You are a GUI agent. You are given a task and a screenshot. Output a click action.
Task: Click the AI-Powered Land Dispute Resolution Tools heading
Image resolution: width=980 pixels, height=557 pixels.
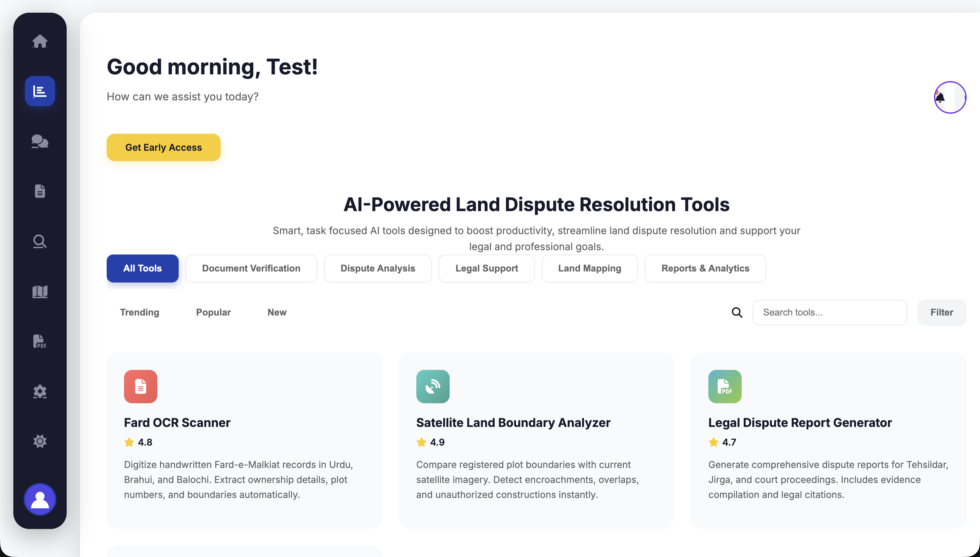[x=537, y=205]
